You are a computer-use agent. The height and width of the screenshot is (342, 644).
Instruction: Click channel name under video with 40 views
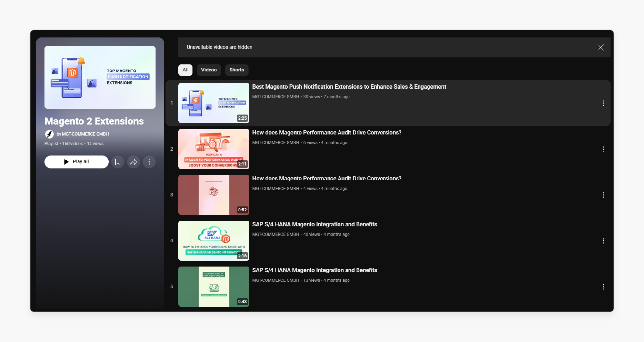(275, 234)
